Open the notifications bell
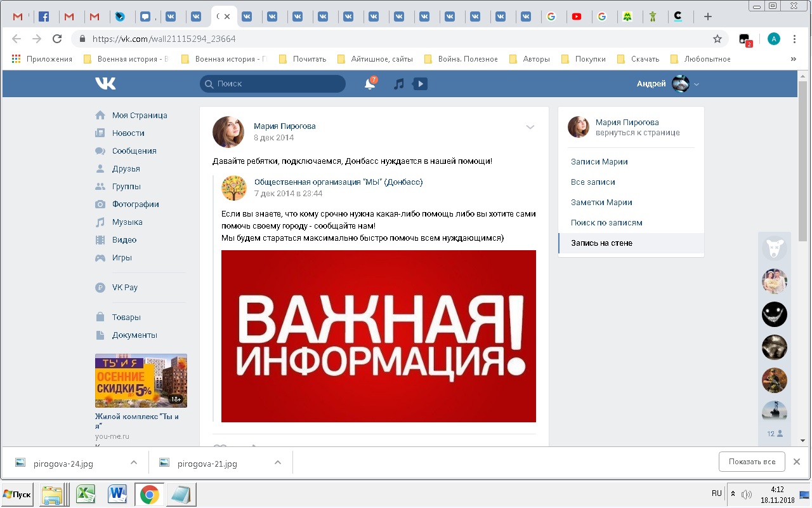Image resolution: width=812 pixels, height=508 pixels. click(370, 84)
